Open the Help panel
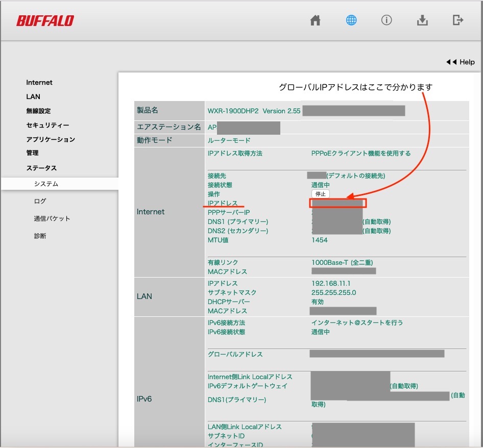 [x=461, y=62]
